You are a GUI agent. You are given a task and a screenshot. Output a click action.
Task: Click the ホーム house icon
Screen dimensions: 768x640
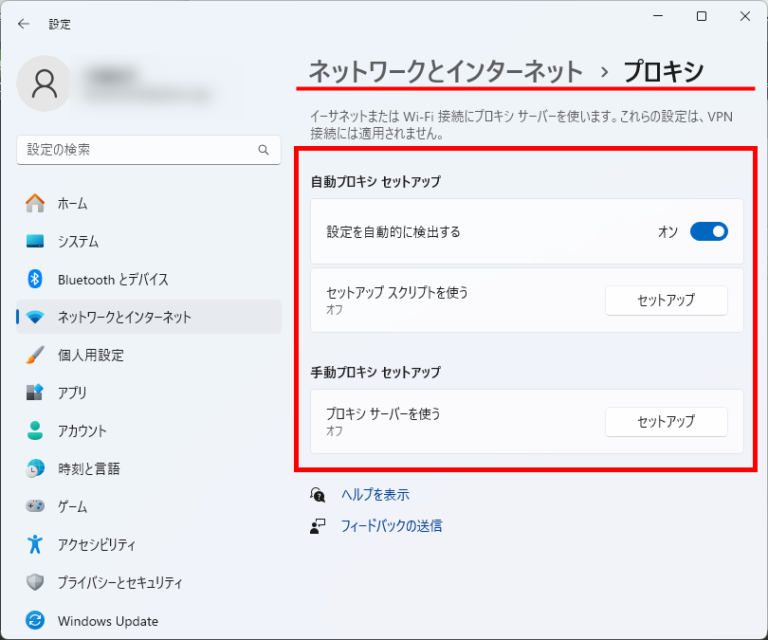point(35,203)
